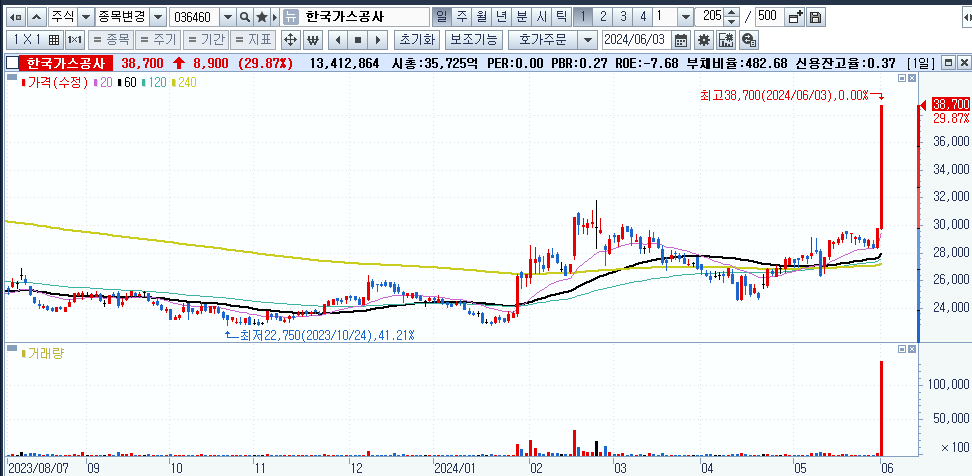
Task: Click the stock search magnifier icon
Action: [245, 17]
